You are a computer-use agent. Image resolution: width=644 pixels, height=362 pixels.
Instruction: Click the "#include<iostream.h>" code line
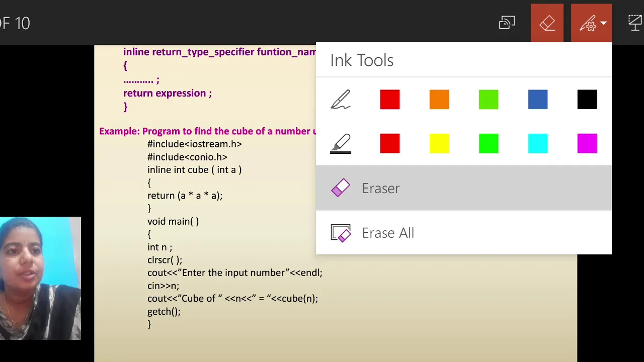[x=195, y=144]
